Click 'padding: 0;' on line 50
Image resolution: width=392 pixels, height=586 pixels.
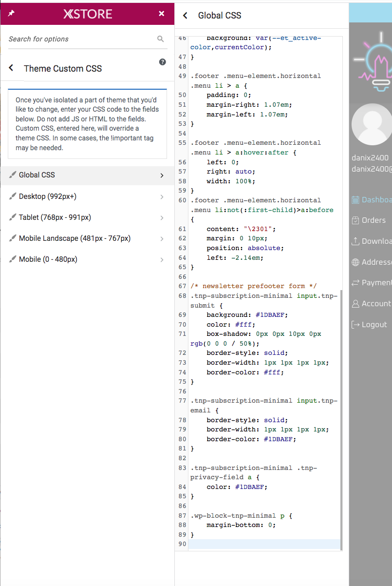click(x=229, y=95)
